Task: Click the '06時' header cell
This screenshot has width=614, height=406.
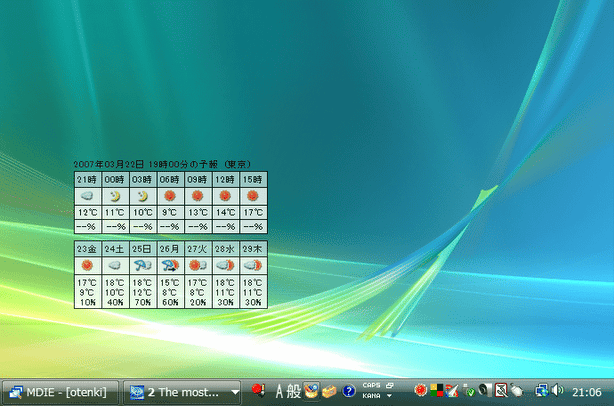Action: click(170, 180)
